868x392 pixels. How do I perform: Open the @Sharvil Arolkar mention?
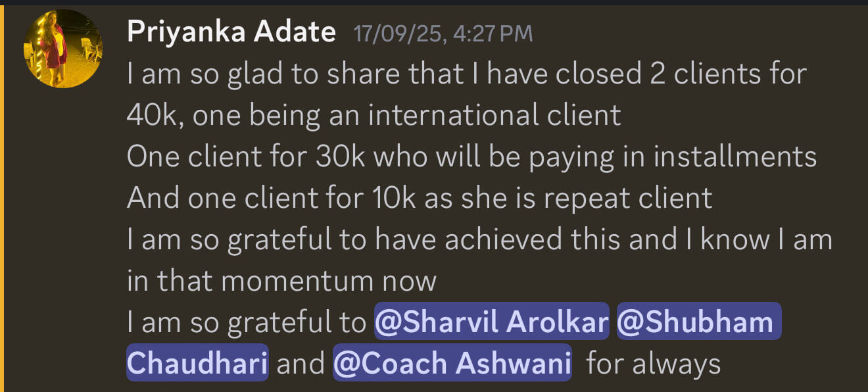pos(491,322)
